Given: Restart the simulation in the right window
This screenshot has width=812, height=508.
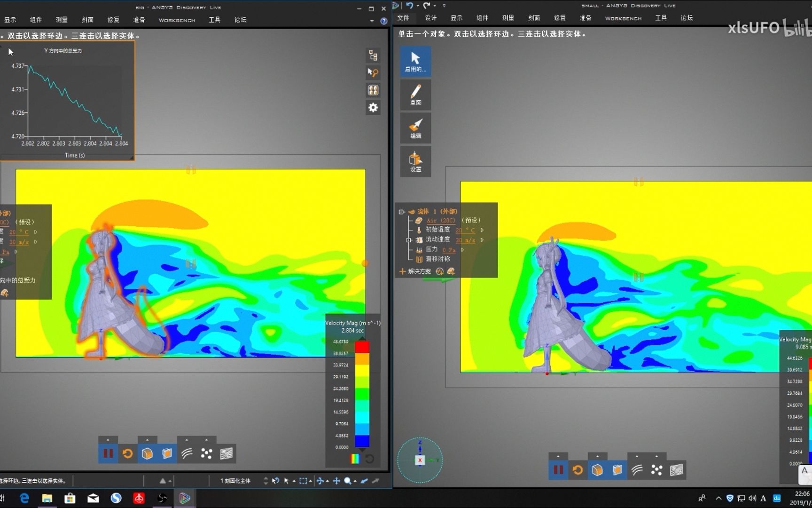Looking at the screenshot, I should (x=578, y=470).
